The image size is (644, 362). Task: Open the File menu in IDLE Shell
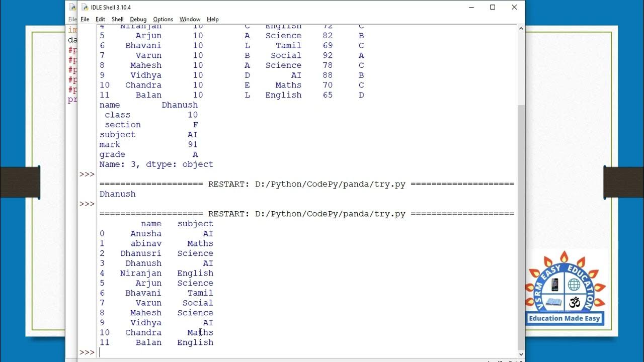tap(85, 19)
